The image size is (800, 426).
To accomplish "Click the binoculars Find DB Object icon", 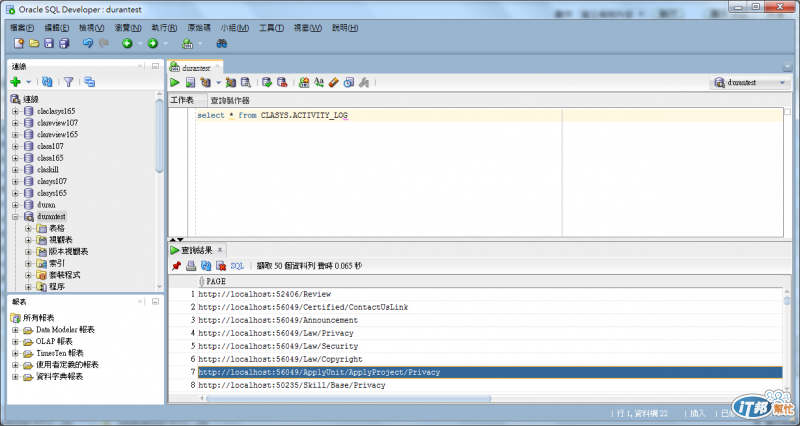I will click(x=221, y=43).
